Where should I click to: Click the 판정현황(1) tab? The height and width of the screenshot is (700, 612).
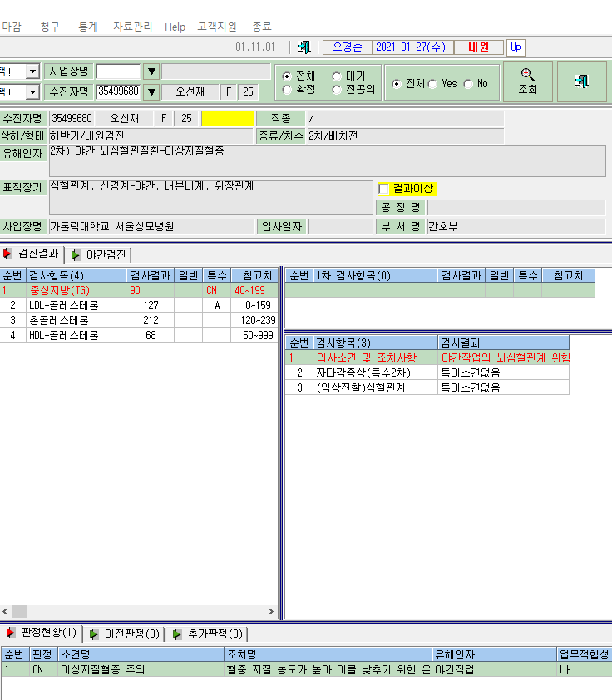click(x=42, y=632)
